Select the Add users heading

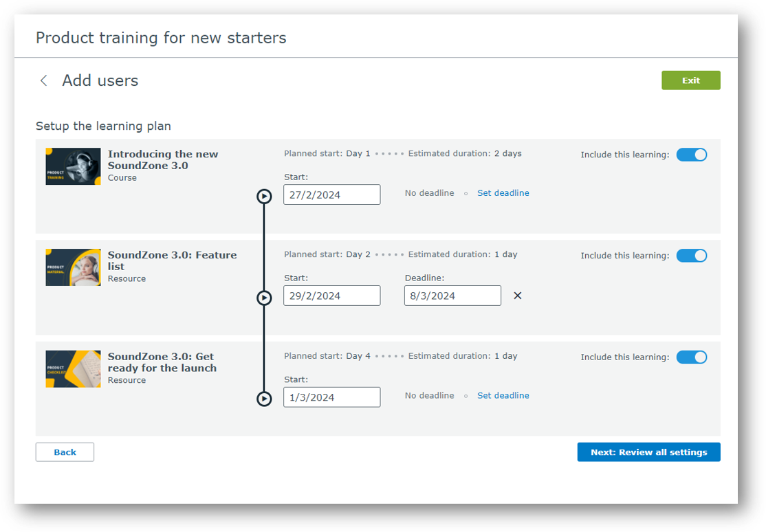[x=100, y=80]
